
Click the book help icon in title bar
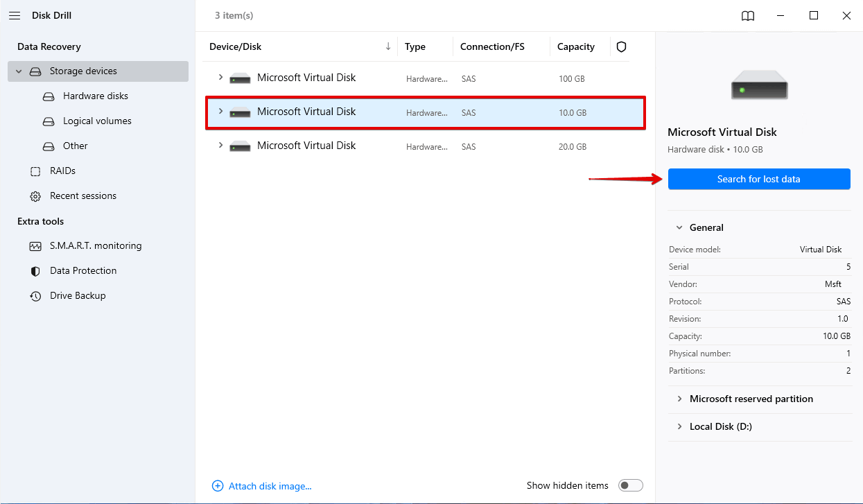[x=748, y=16]
